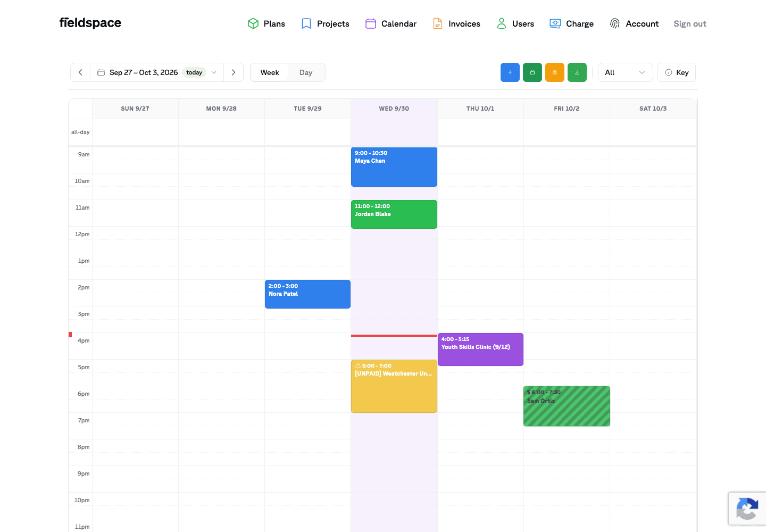Click the THU 10/1 column header
This screenshot has height=532, width=766.
tap(480, 109)
